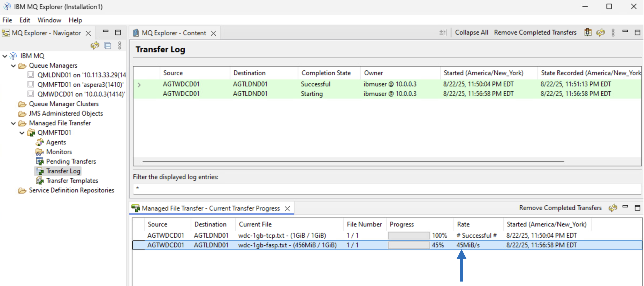This screenshot has width=644, height=286.
Task: Click the Agents icon in the tree
Action: tap(40, 142)
